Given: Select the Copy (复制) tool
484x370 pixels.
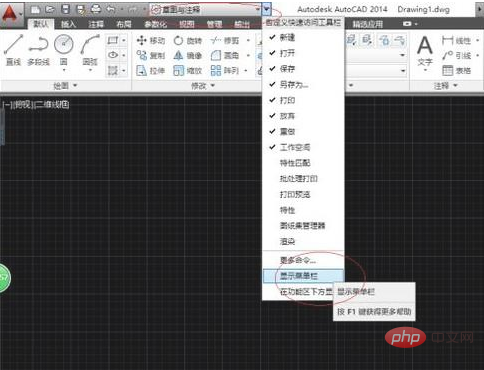Looking at the screenshot, I should tap(151, 55).
